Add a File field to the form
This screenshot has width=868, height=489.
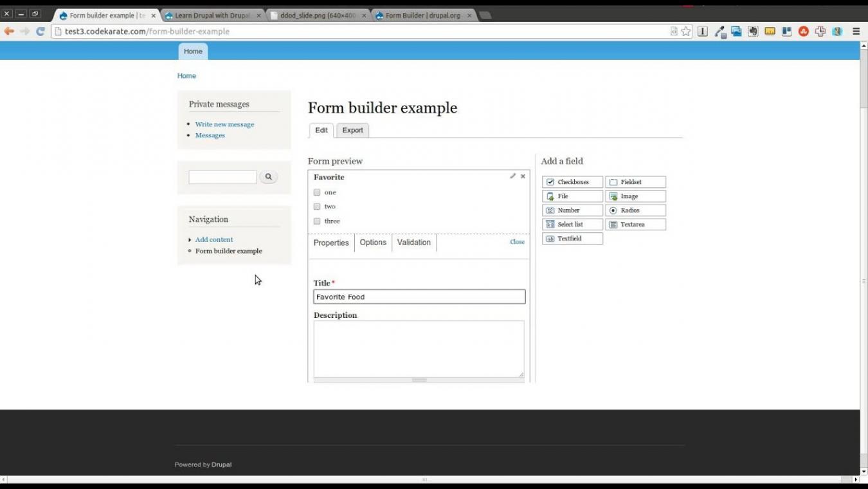[x=572, y=196]
